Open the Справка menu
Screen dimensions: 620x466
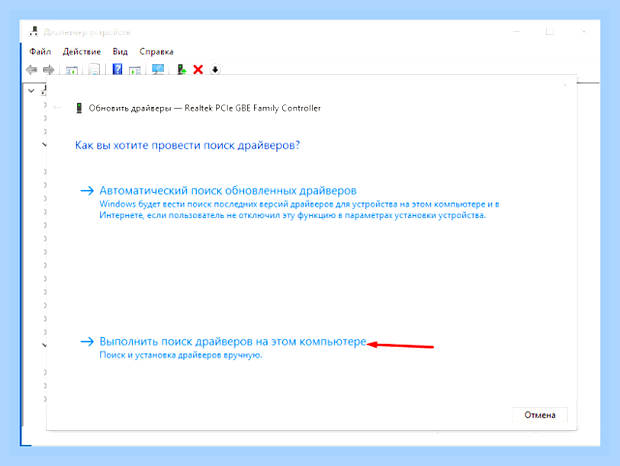(x=156, y=52)
